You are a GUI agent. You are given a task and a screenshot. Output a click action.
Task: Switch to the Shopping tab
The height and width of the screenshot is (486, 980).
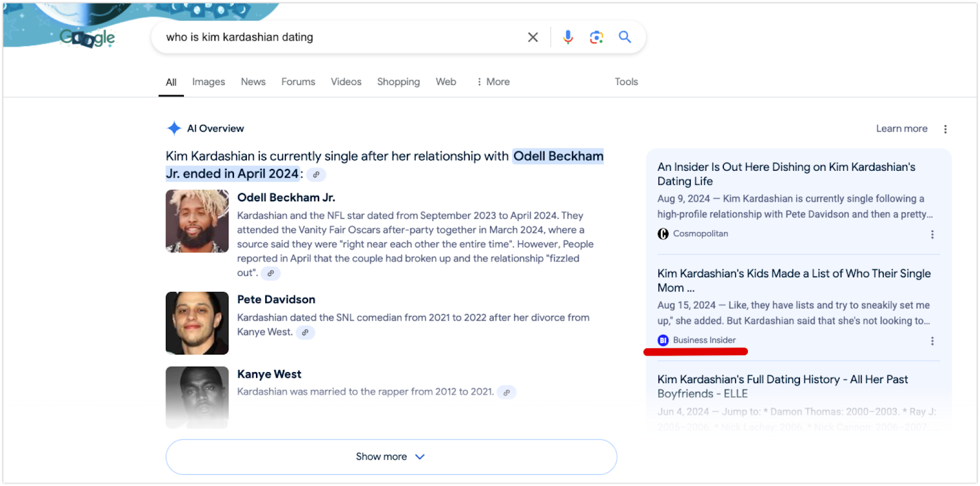tap(398, 82)
